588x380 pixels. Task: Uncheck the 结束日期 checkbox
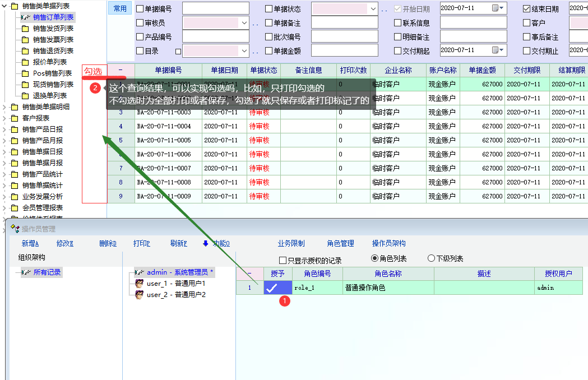coord(526,9)
